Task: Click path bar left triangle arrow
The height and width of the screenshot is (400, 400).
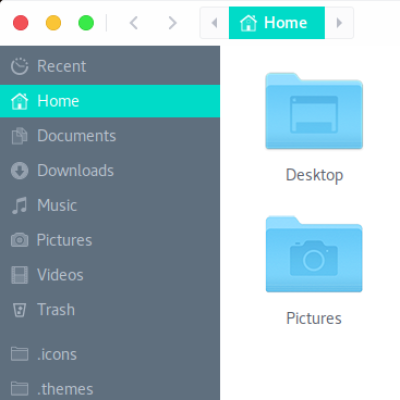Action: click(214, 23)
